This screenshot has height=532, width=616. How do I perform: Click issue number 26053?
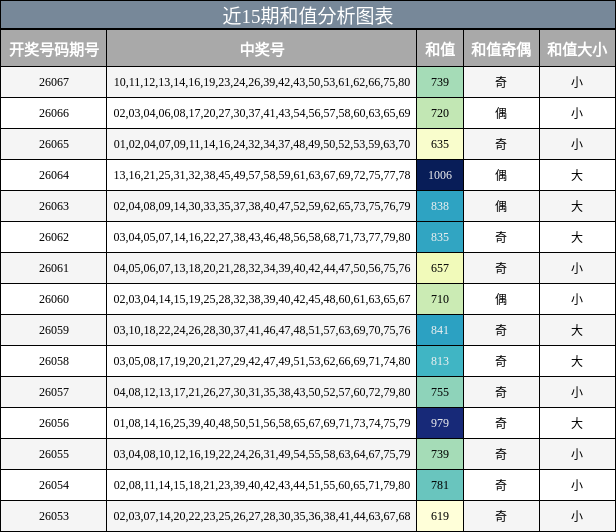[53, 516]
